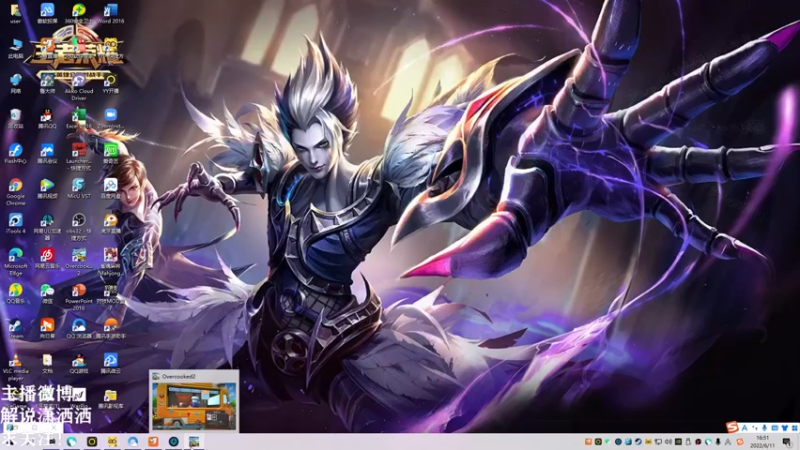
Task: Launch the QQ浏览器 desktop shortcut
Action: [x=79, y=329]
